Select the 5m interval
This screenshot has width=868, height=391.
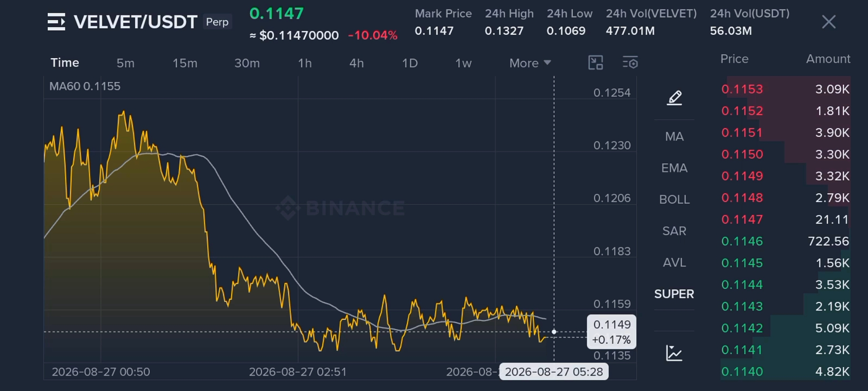125,63
